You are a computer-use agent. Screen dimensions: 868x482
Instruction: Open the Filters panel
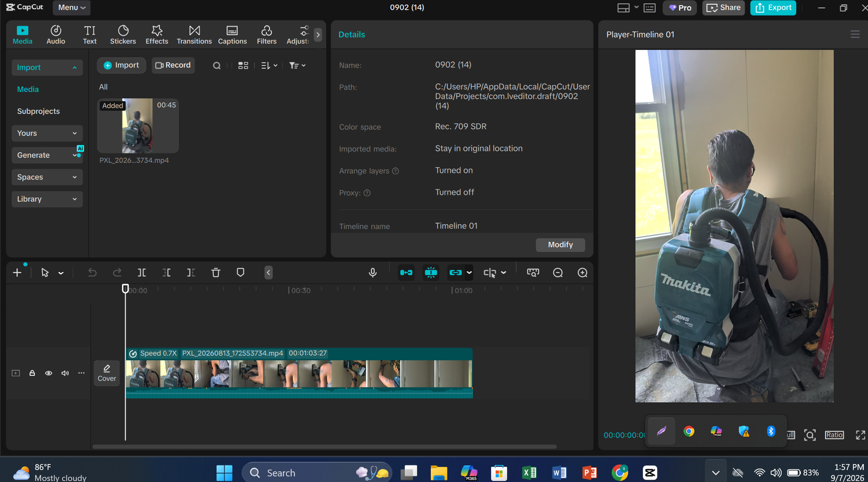pyautogui.click(x=266, y=35)
